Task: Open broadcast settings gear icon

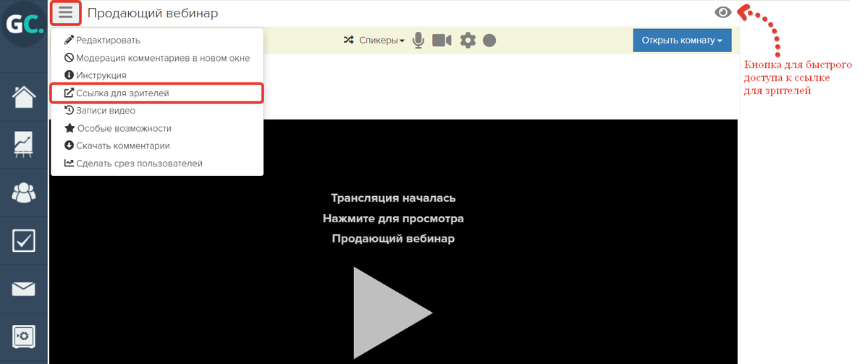Action: pos(468,41)
